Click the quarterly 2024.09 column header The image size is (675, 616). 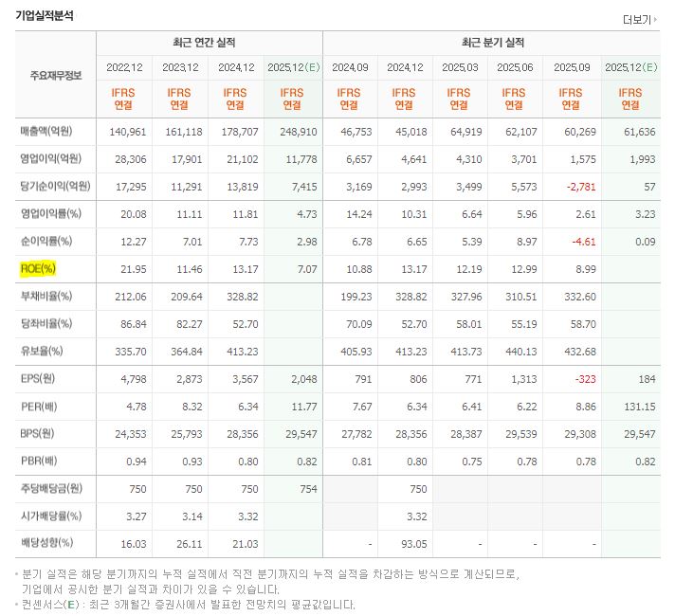[x=350, y=67]
